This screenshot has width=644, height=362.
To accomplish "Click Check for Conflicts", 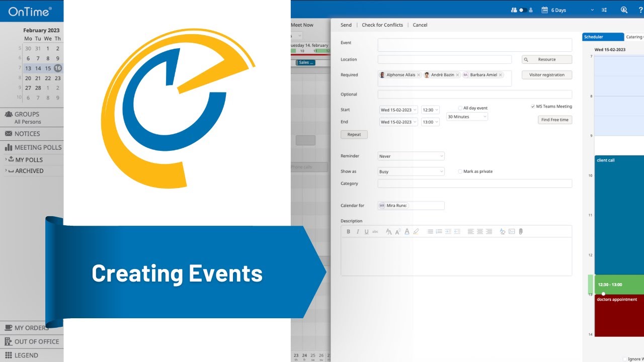I will point(382,25).
